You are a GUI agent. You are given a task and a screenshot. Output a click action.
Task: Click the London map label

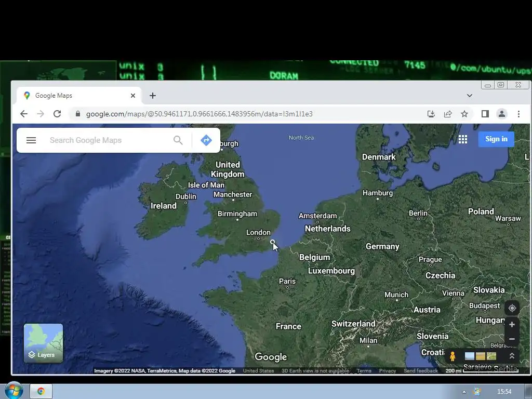[258, 232]
